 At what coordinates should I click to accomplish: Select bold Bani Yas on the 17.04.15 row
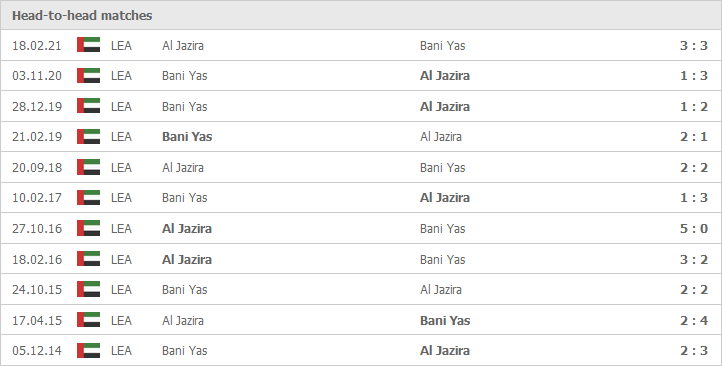click(x=445, y=320)
